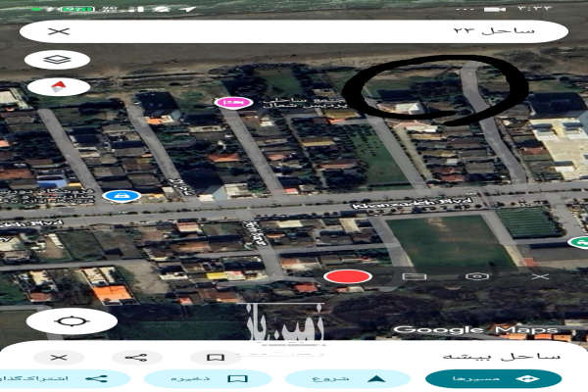Open the ساحل بیشه place title
Viewport: 588px width, 392px height.
coord(502,357)
